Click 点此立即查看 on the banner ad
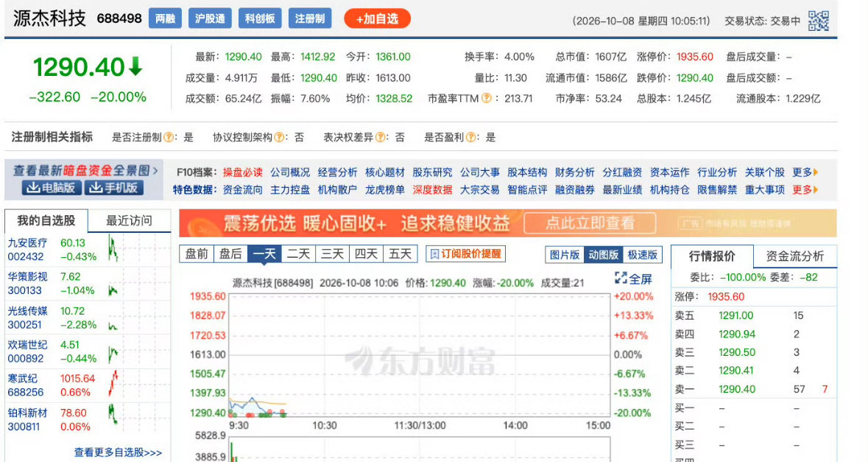Viewport: 868px width, 462px height. [x=590, y=223]
